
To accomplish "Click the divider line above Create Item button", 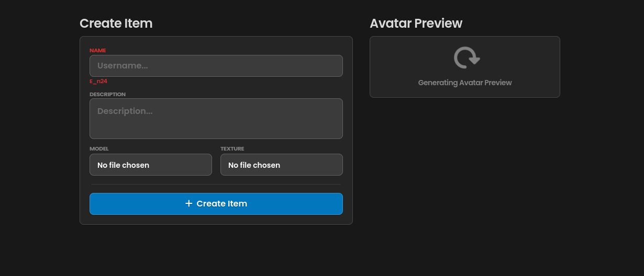I will 216,184.
